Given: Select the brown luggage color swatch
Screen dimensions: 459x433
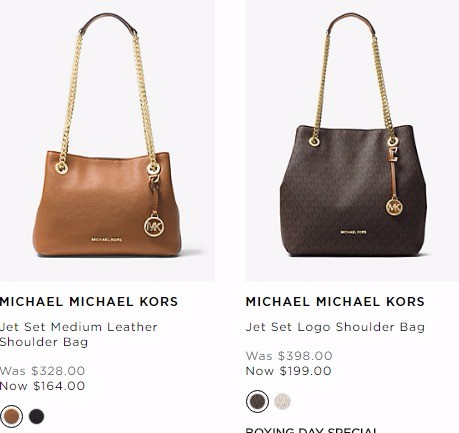Looking at the screenshot, I should point(11,416).
